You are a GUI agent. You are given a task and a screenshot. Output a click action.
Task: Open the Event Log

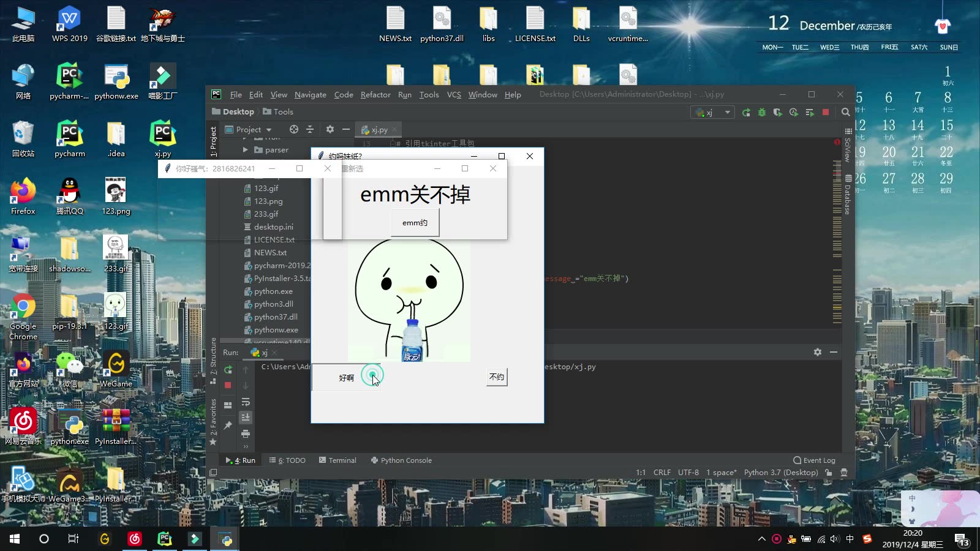814,460
